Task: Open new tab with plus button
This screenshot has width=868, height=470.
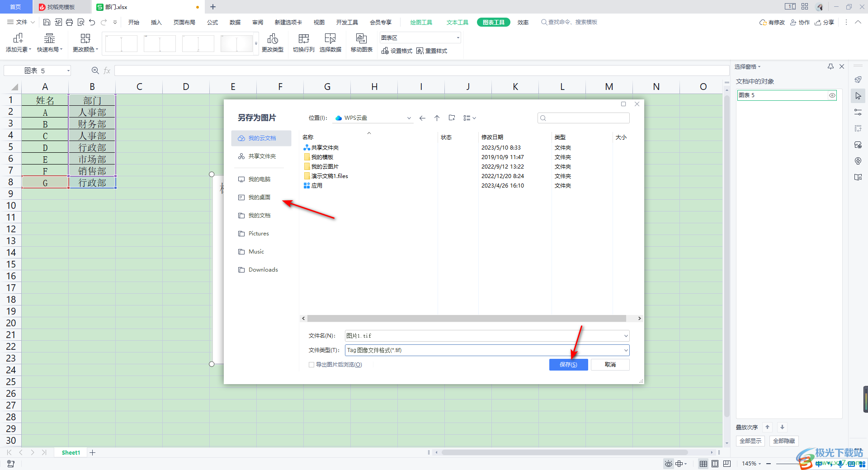Action: click(213, 7)
